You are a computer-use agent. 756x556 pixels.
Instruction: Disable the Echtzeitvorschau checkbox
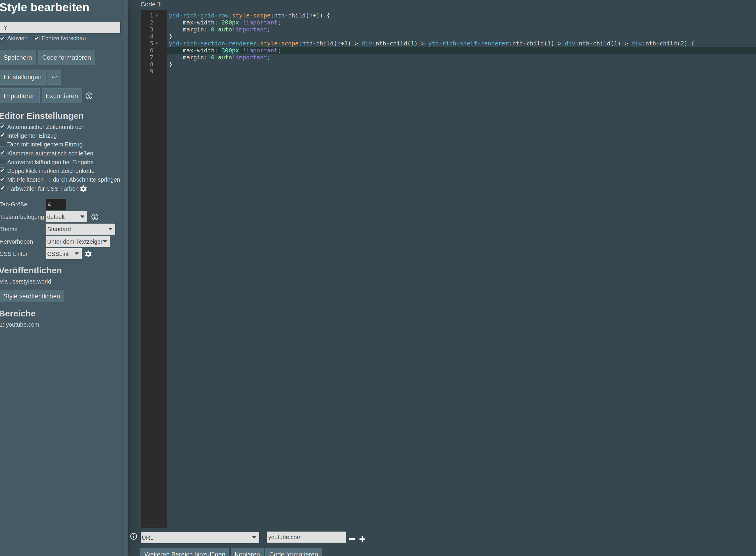click(37, 38)
